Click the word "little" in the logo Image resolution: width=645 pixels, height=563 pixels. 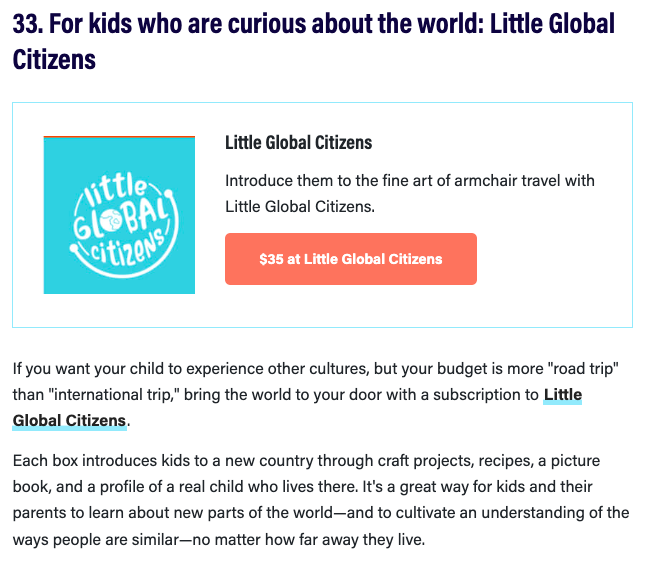click(x=124, y=188)
